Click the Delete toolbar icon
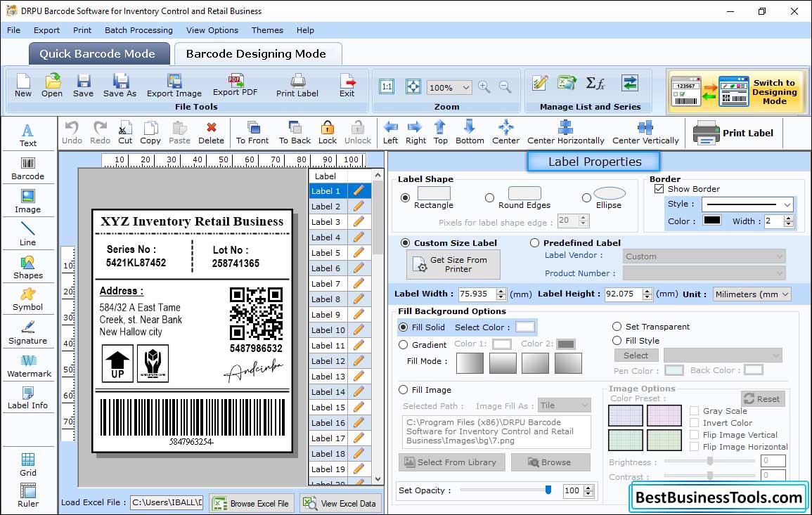This screenshot has width=812, height=515. click(x=212, y=133)
